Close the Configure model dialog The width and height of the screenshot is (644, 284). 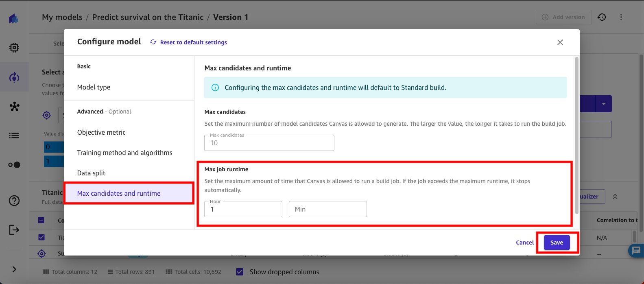tap(560, 42)
